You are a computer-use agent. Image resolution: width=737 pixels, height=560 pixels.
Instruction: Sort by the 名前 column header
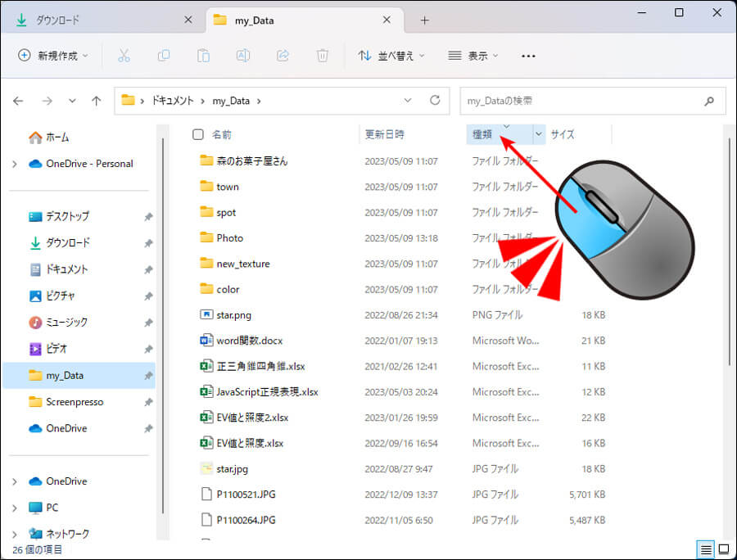tap(221, 135)
